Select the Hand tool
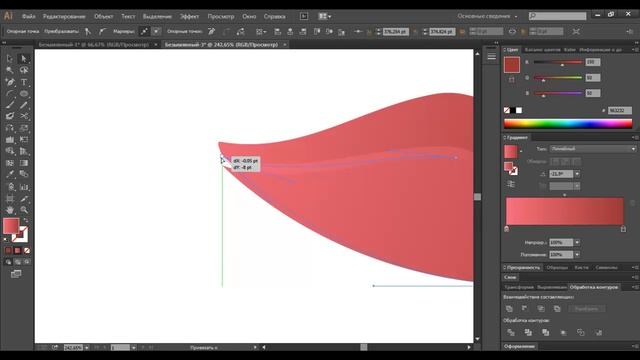This screenshot has width=640, height=360. click(x=10, y=210)
